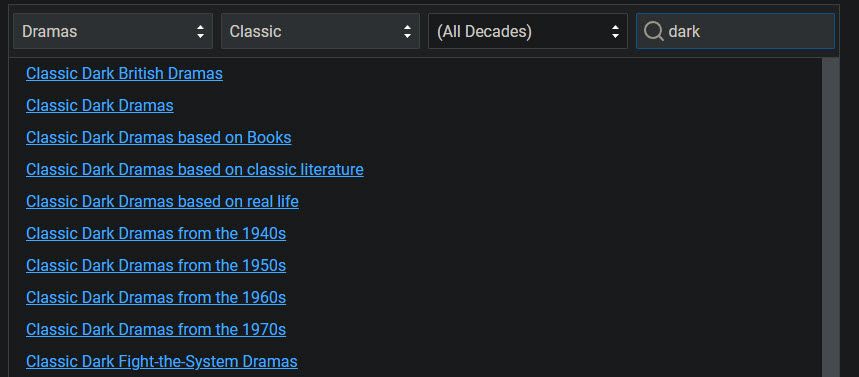The image size is (859, 377).
Task: Select Classic Dark Dramas from the 1950s
Action: tap(156, 265)
